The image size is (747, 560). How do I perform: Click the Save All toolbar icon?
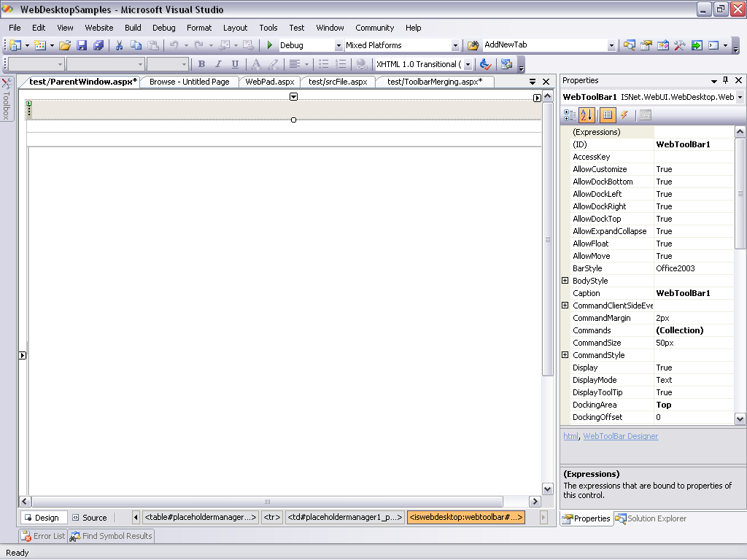[98, 45]
